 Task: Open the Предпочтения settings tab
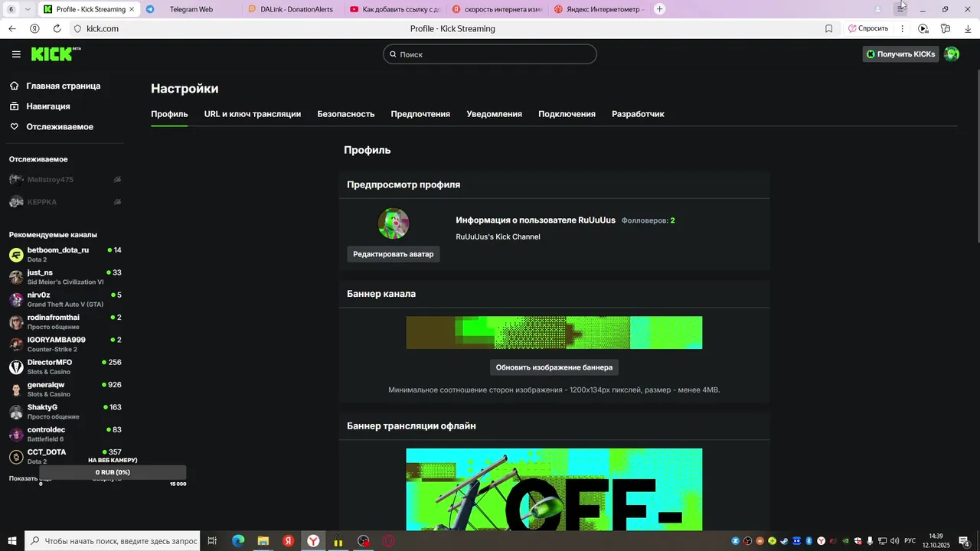click(420, 114)
